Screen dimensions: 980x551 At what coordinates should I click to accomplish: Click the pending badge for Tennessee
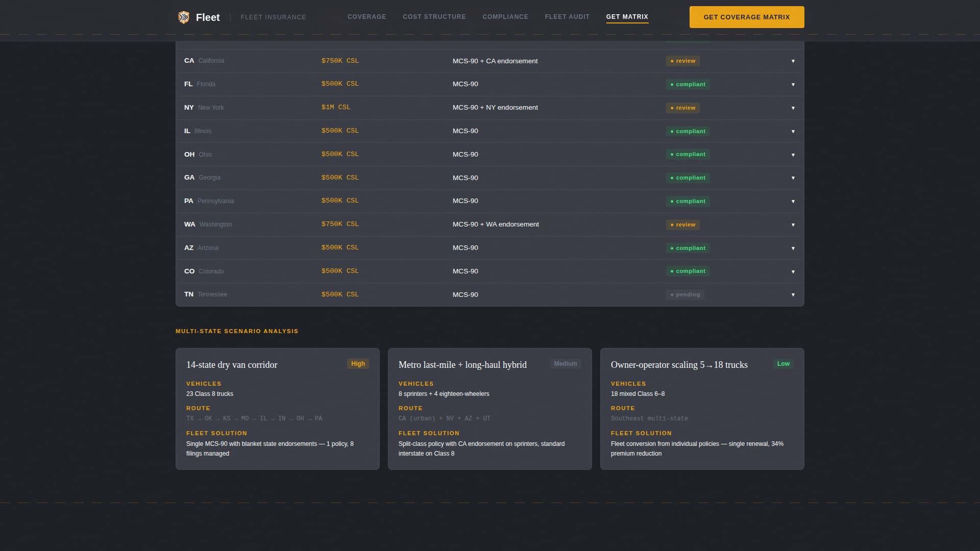685,294
